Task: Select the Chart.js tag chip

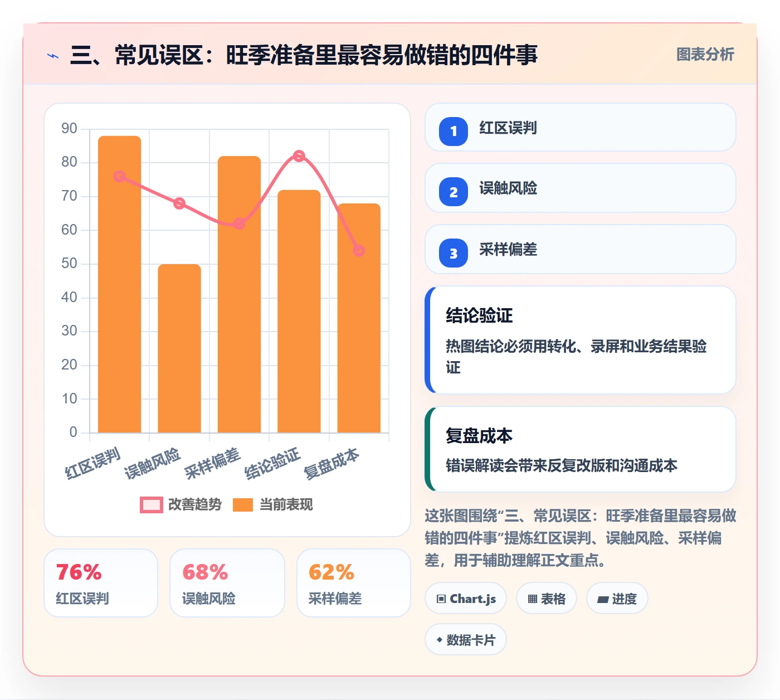Action: point(466,599)
